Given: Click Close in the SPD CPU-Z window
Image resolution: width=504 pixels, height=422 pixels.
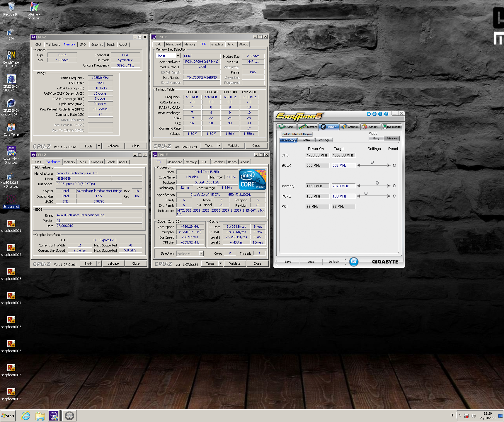Looking at the screenshot, I should click(256, 146).
